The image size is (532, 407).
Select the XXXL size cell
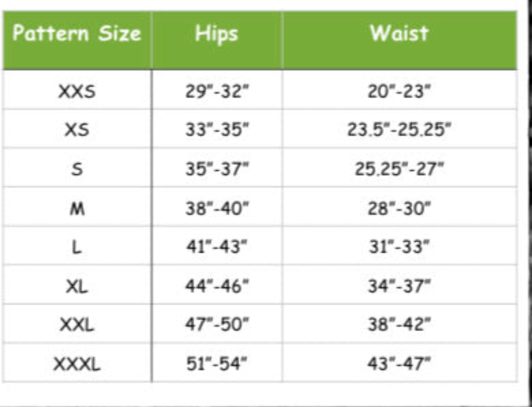(77, 364)
